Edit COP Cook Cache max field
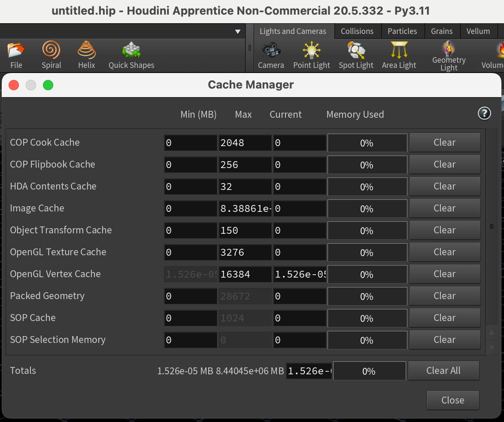Viewport: 504px width, 422px height. (245, 143)
